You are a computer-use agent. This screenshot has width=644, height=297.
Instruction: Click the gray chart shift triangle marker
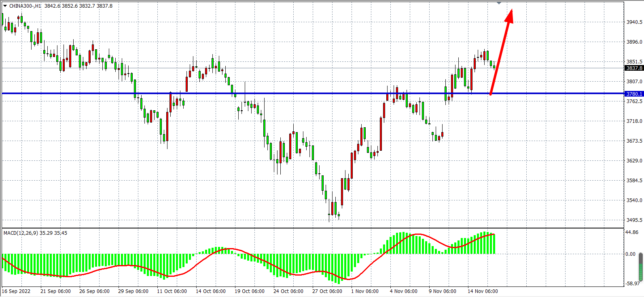(x=499, y=3)
